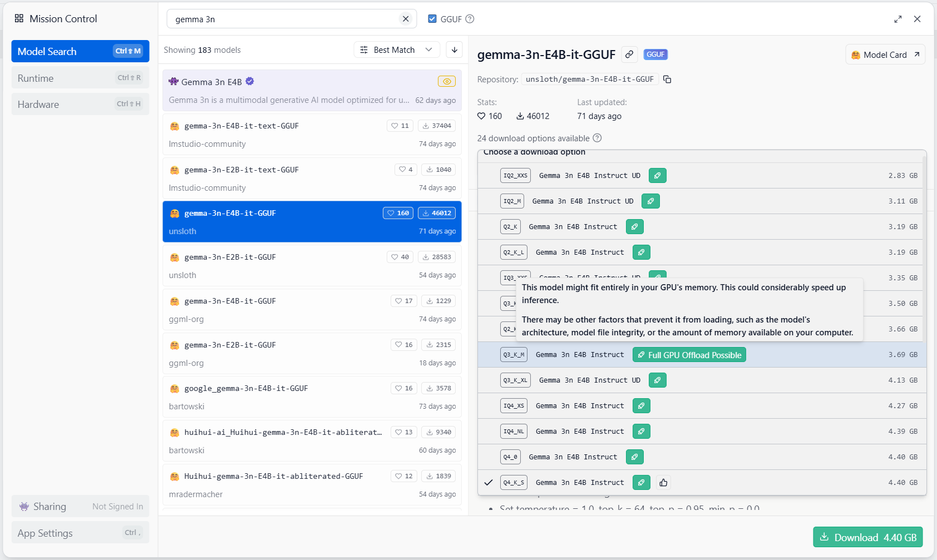The image size is (937, 560).
Task: Toggle the sort direction arrow
Action: (455, 49)
